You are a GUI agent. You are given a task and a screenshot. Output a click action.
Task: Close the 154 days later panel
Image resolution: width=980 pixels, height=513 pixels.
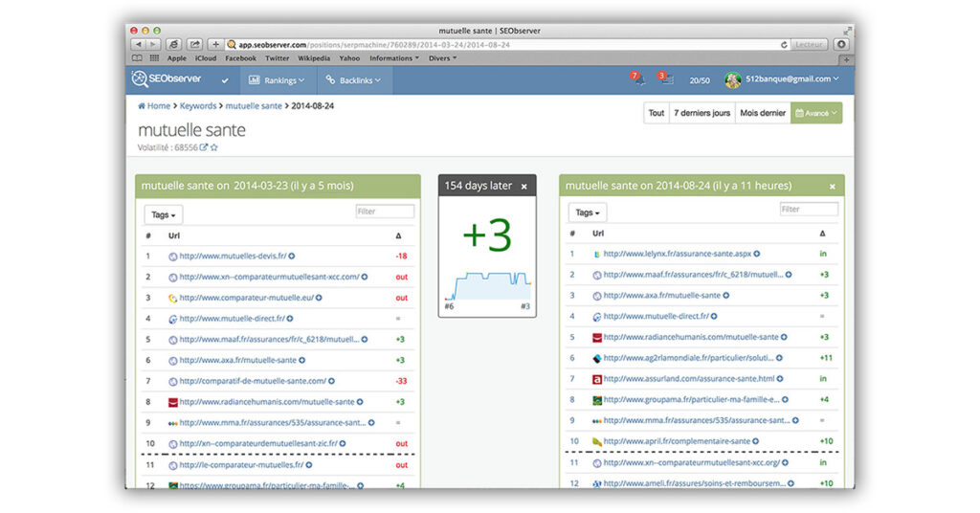(x=523, y=186)
